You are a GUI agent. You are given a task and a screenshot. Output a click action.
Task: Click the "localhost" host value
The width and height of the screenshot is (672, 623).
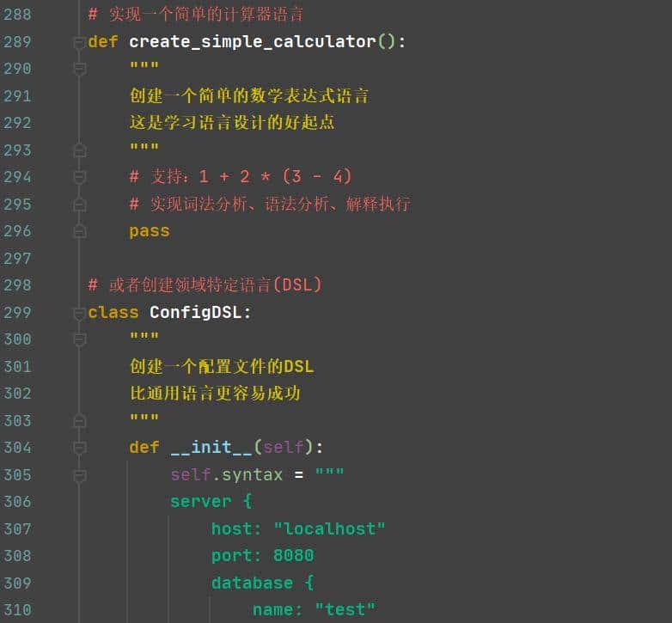pyautogui.click(x=330, y=528)
